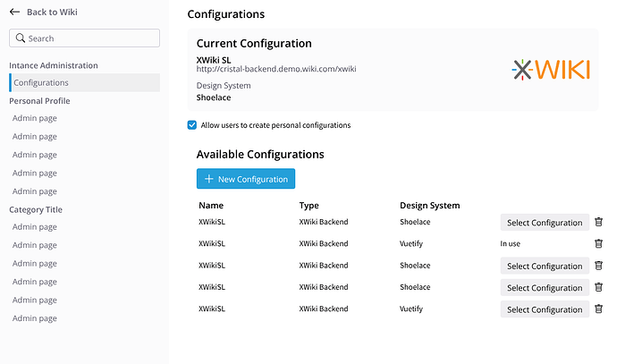The image size is (617, 364).
Task: Delete the last Vuetify configuration via trash icon
Action: pyautogui.click(x=598, y=309)
